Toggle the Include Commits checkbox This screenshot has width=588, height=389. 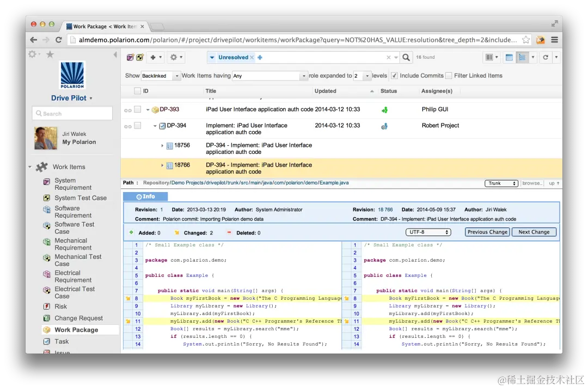pos(394,76)
